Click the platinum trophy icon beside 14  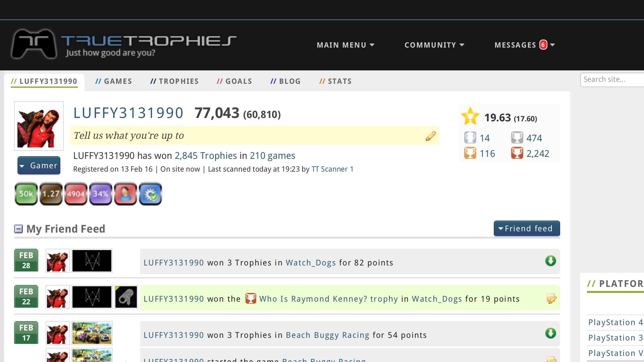470,137
